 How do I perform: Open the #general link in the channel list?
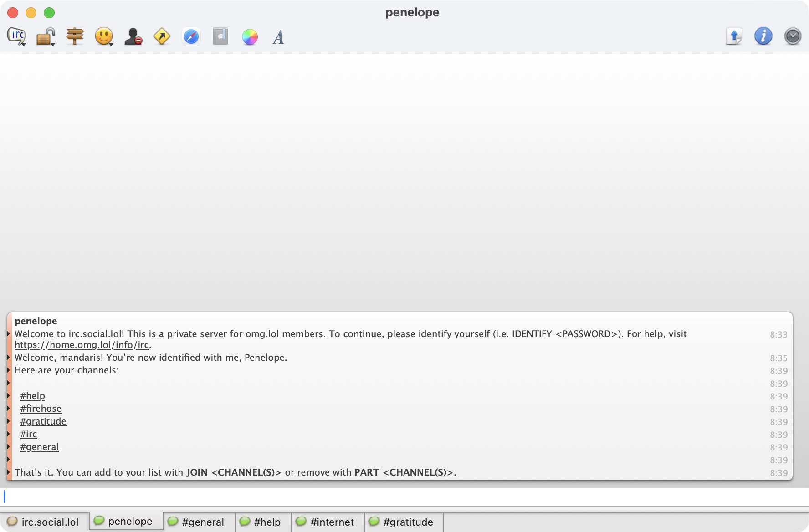point(40,447)
